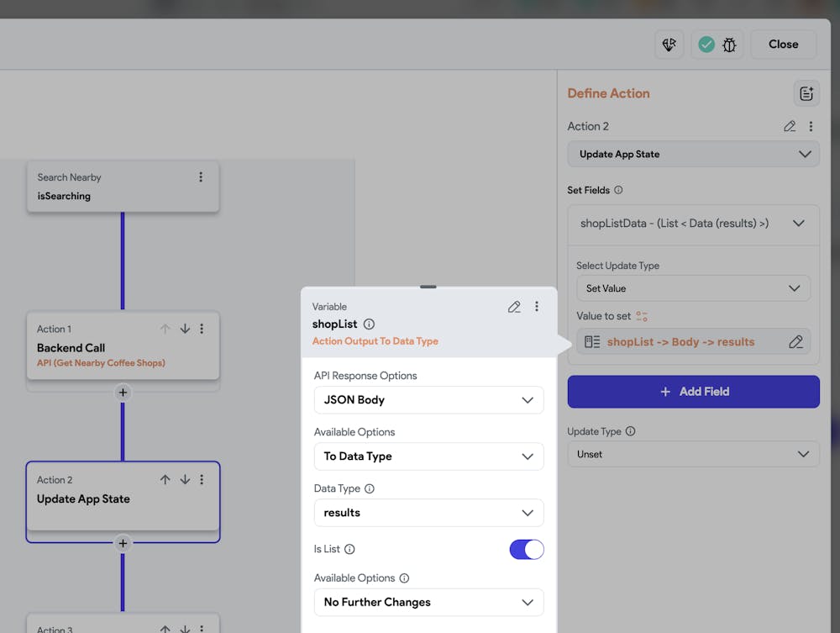Collapse the shopListData field expander
This screenshot has width=840, height=633.
pos(798,224)
